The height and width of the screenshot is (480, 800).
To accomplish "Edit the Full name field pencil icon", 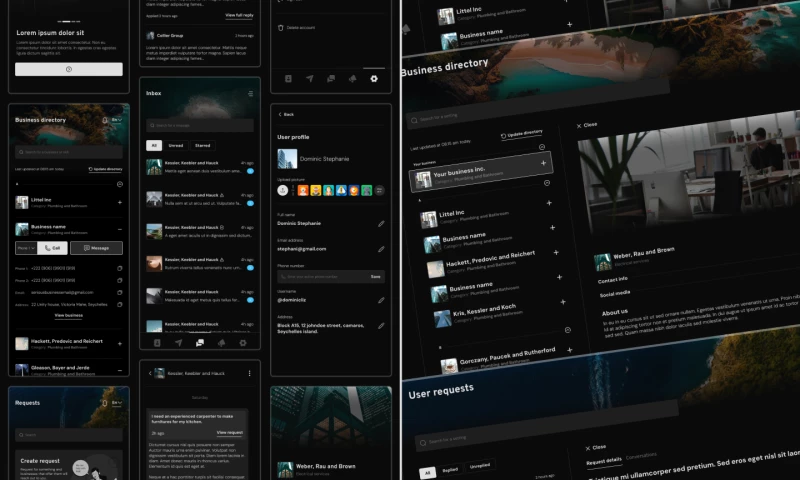I will (x=381, y=223).
